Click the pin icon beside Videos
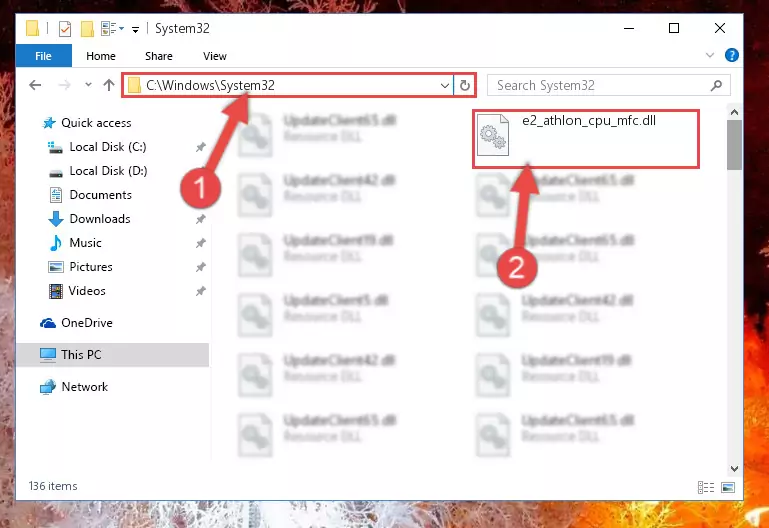769x528 pixels. tap(201, 291)
